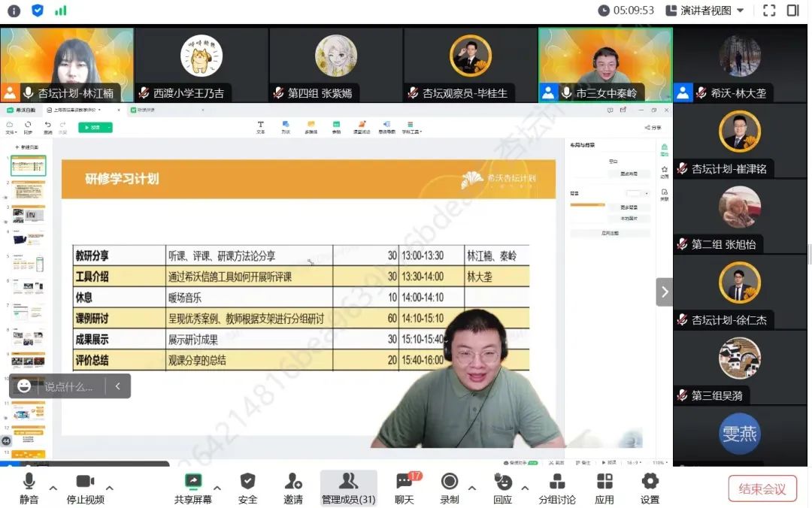Expand recording options arrow beside 录制

471,488
